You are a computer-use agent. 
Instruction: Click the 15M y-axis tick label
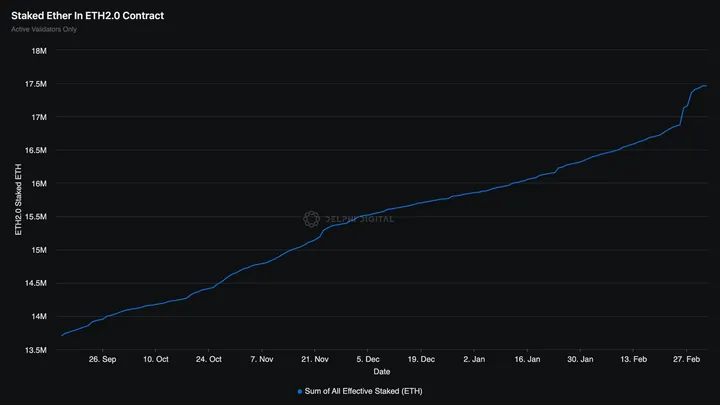tap(39, 250)
